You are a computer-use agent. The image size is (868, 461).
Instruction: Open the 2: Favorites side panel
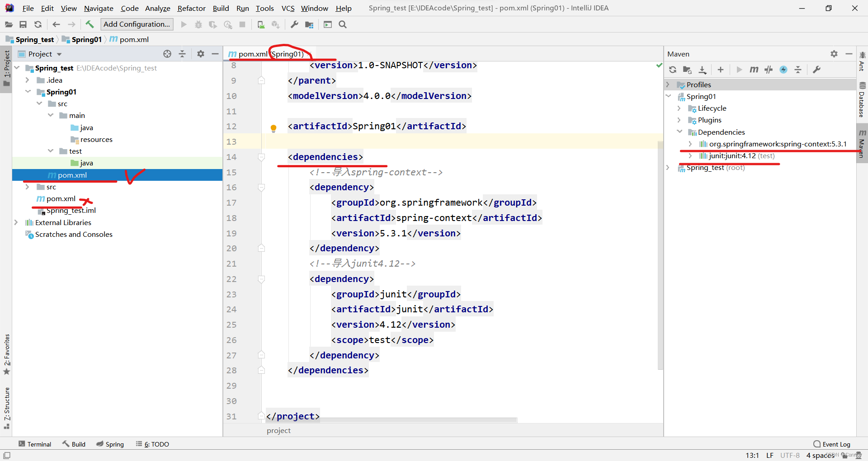7,354
